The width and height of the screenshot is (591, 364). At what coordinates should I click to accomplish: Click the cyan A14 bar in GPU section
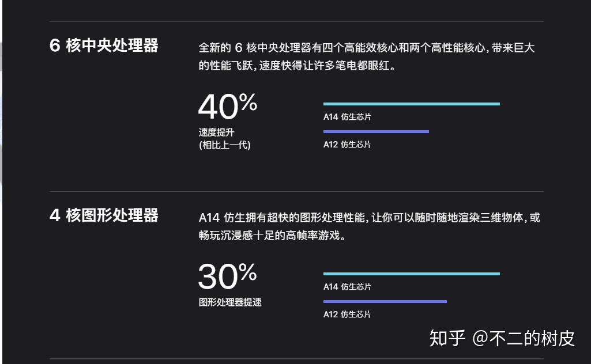click(411, 274)
